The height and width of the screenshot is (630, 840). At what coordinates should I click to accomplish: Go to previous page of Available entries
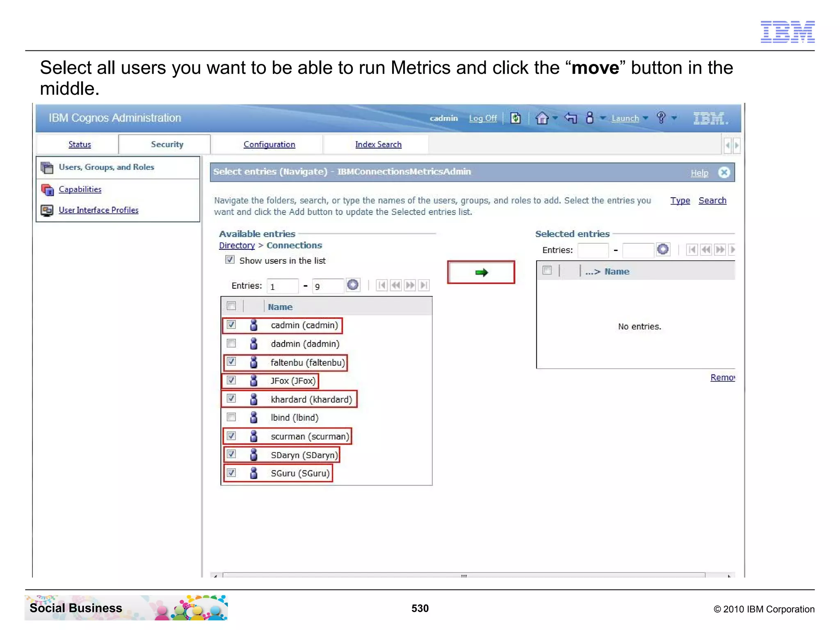[395, 285]
